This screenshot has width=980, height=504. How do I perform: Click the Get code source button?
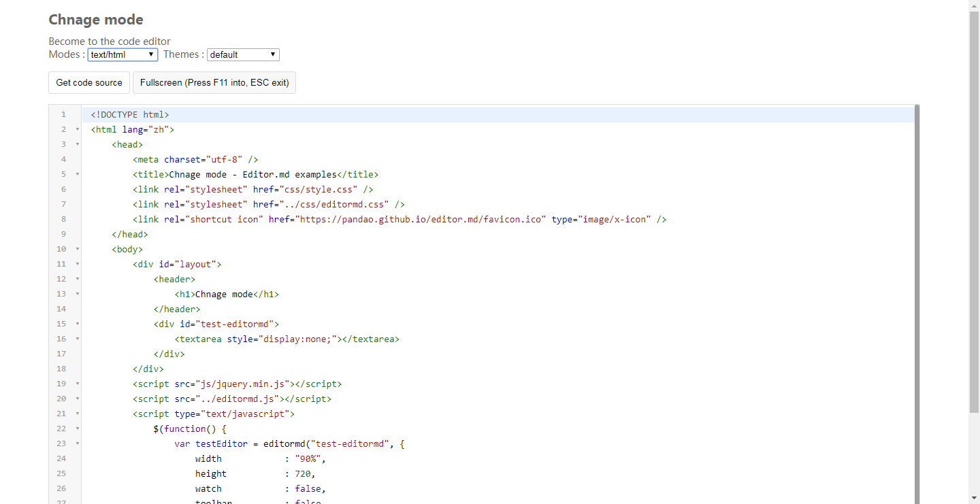pos(89,82)
